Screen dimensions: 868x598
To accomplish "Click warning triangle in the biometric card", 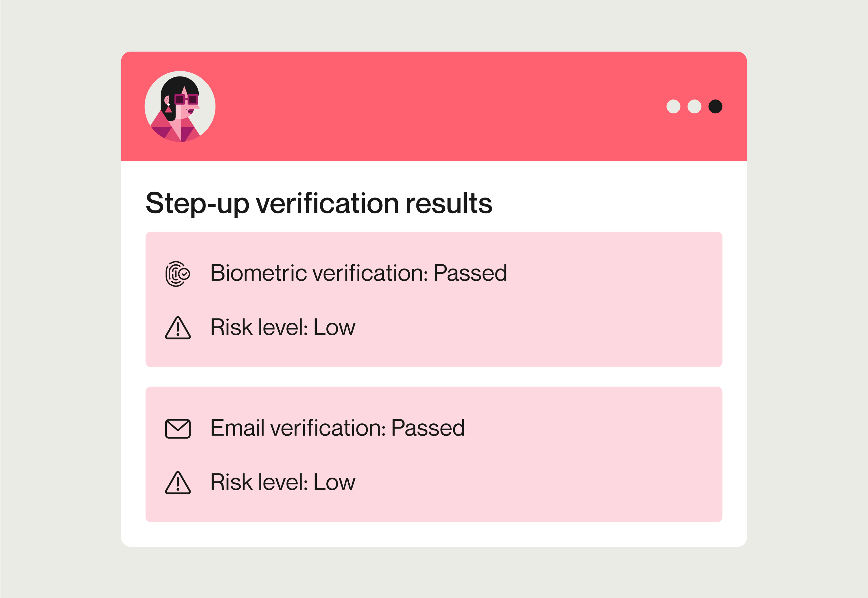I will [178, 328].
